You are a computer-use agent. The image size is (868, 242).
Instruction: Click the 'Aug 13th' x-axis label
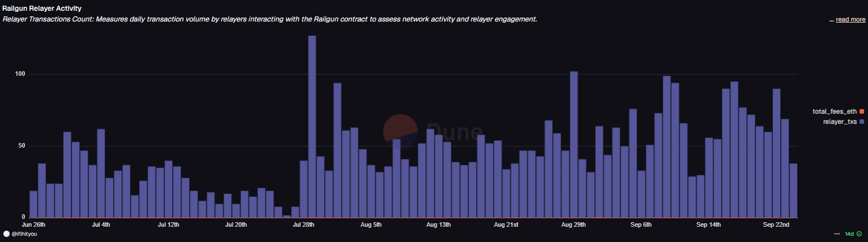438,224
